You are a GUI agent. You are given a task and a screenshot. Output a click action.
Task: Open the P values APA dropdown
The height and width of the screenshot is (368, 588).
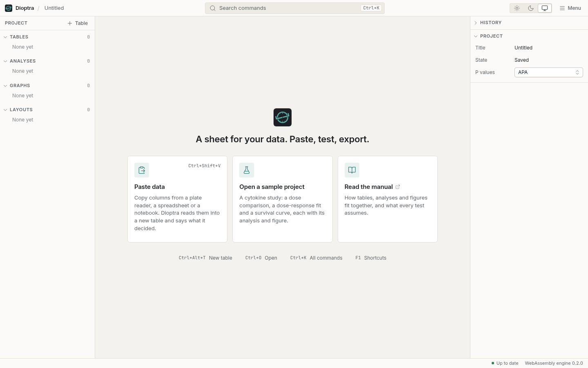[548, 72]
